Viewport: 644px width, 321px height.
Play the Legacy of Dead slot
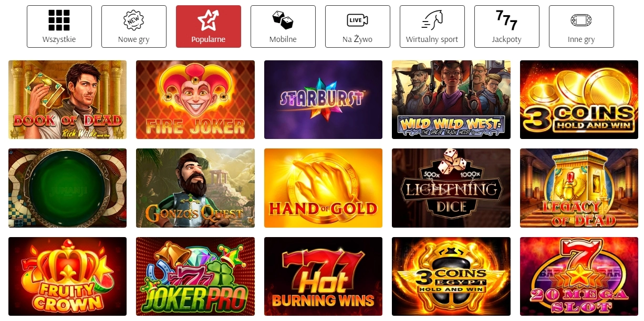(579, 188)
